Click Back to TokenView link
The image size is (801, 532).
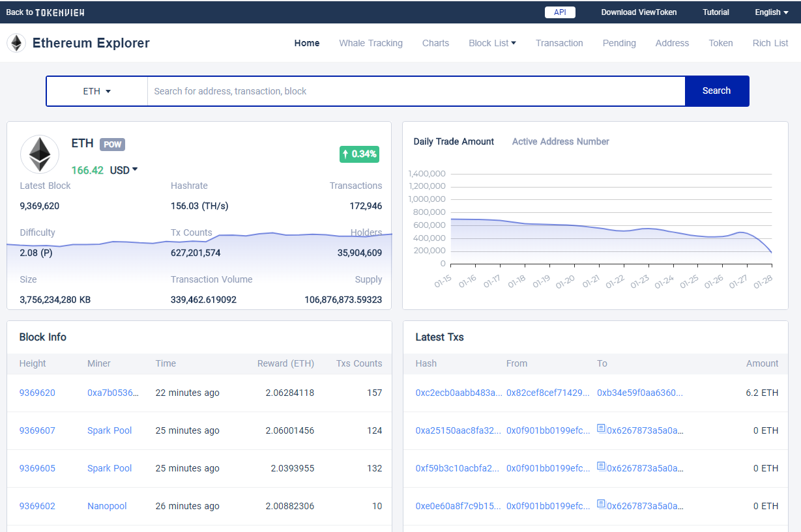(x=45, y=12)
